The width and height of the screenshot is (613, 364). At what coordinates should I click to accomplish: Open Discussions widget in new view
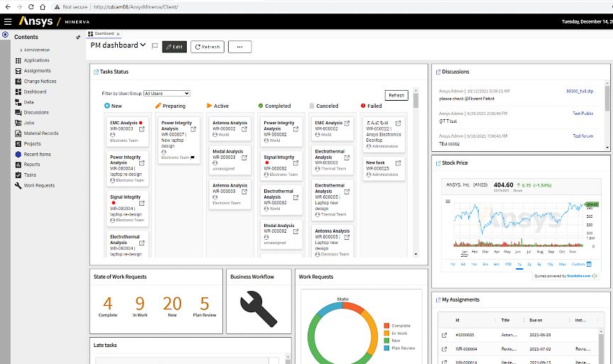point(438,72)
